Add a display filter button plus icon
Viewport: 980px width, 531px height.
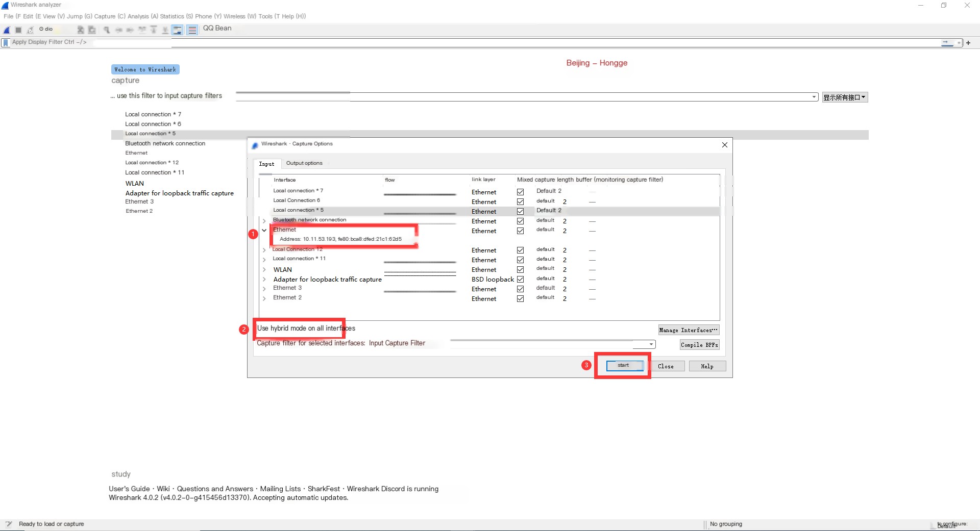[968, 43]
